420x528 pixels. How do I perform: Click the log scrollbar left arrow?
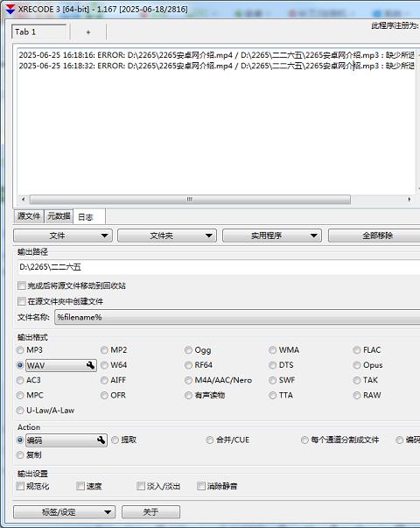tap(24, 200)
